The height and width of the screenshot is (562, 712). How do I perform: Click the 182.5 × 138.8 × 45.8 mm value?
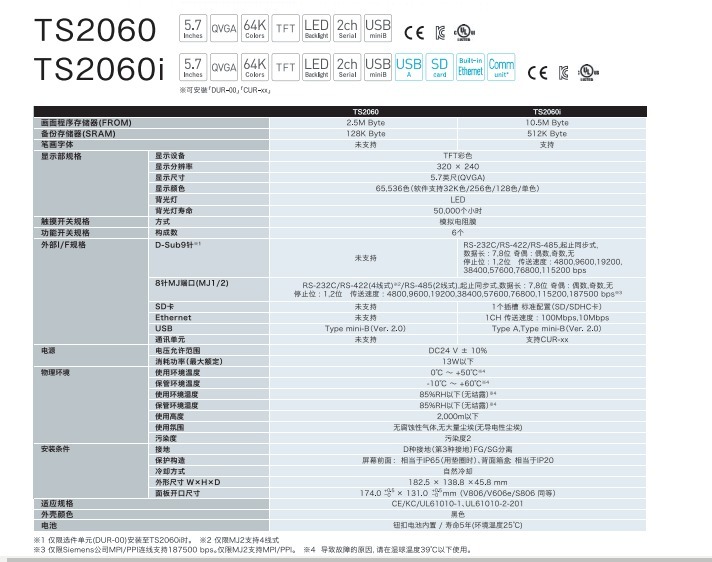tap(458, 482)
